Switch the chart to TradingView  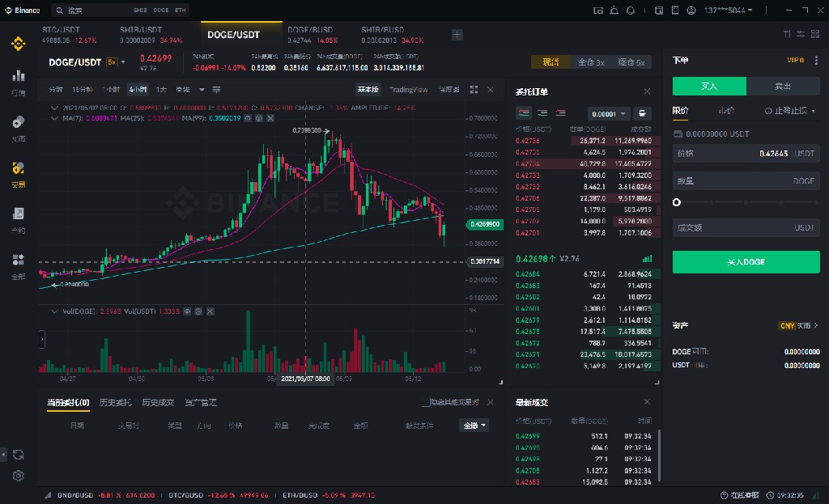point(408,89)
